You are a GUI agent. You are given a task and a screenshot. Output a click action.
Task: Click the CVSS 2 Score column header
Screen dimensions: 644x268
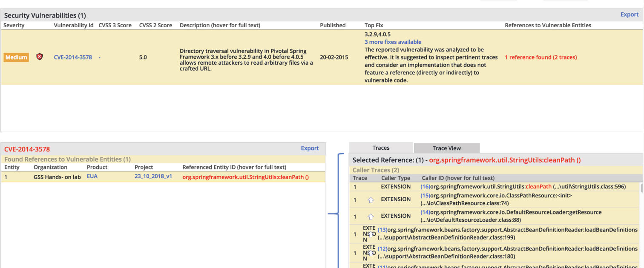155,25
